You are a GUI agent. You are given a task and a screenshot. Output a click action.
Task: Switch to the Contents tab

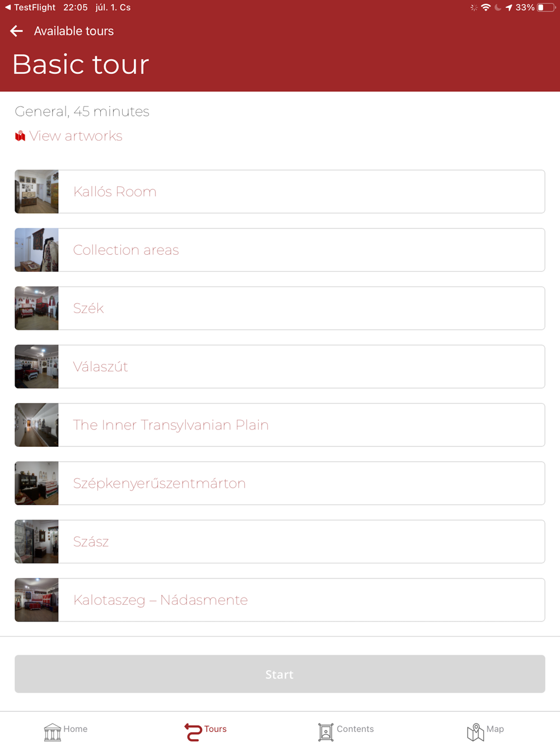click(x=346, y=730)
